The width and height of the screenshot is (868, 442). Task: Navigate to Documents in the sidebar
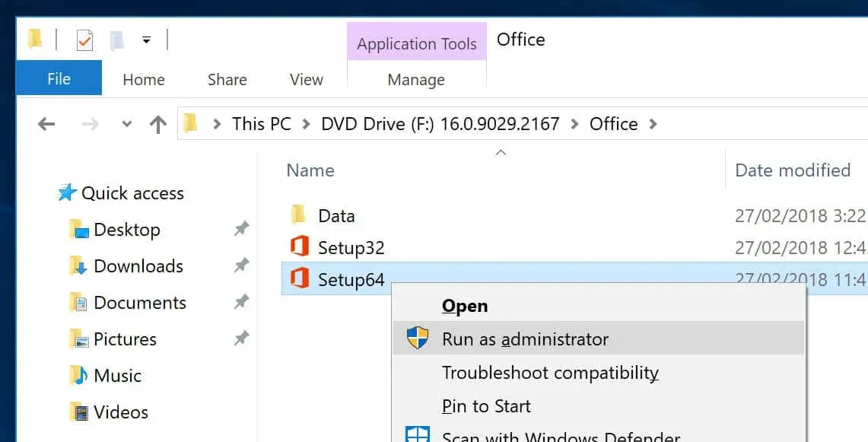(x=139, y=303)
